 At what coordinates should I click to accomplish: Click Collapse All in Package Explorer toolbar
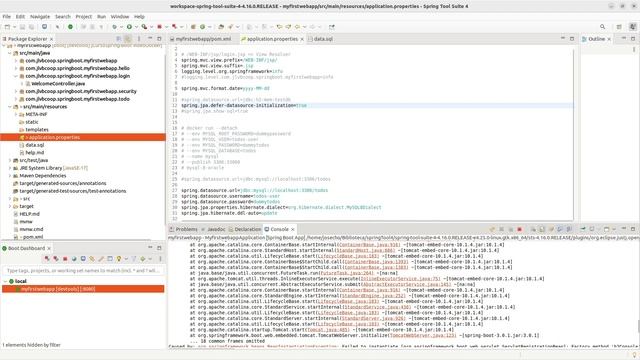click(x=119, y=39)
